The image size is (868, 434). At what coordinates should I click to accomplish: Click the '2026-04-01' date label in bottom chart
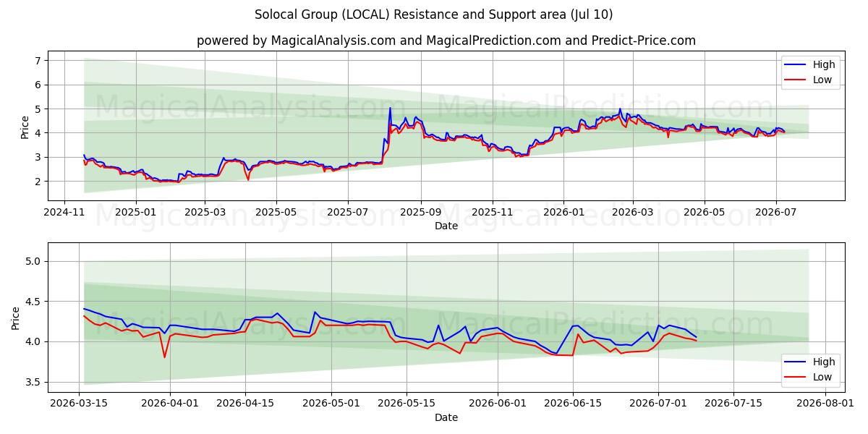tap(170, 404)
